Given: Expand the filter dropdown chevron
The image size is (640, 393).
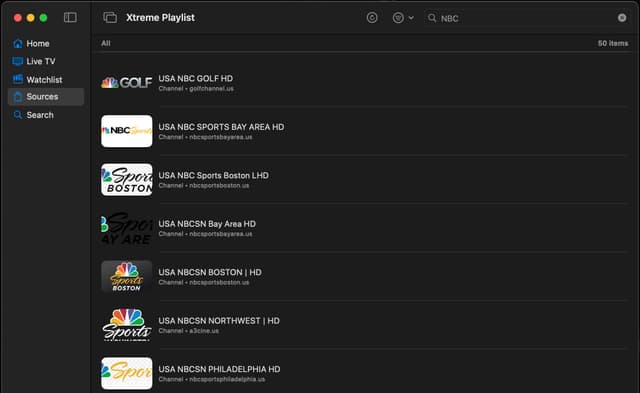Looking at the screenshot, I should click(411, 18).
